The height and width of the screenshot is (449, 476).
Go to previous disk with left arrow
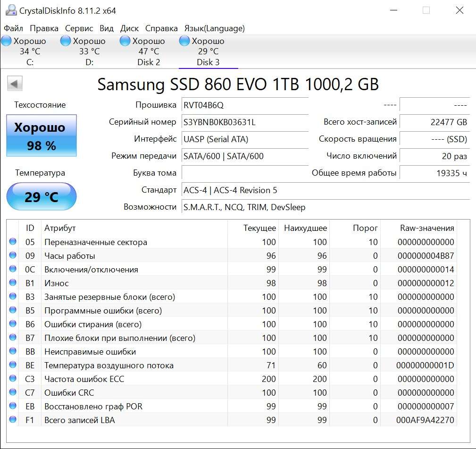click(15, 84)
